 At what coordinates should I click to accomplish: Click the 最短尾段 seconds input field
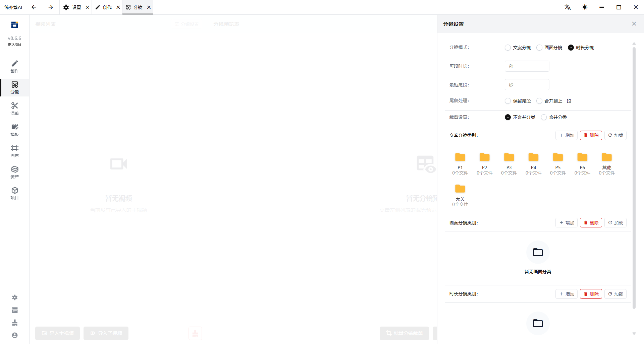[527, 85]
